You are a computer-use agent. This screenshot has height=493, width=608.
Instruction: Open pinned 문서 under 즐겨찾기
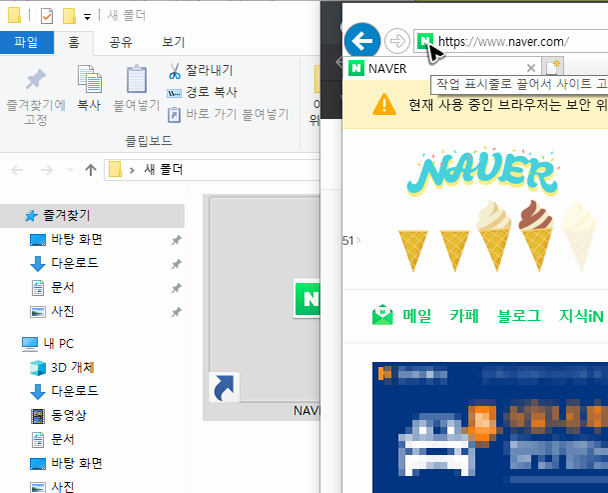click(x=62, y=287)
